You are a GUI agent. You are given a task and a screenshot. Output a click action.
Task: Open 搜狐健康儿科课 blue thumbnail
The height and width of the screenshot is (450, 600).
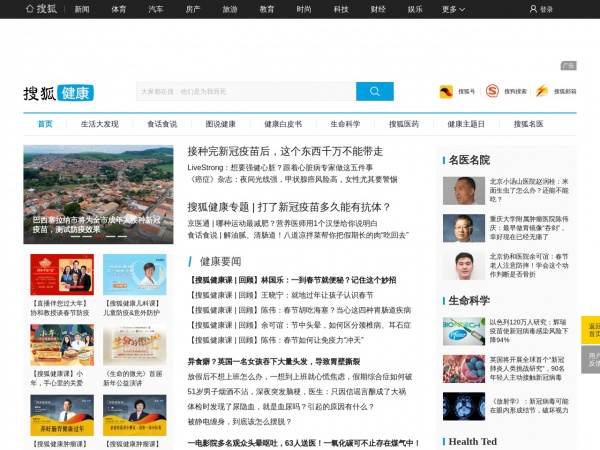135,274
